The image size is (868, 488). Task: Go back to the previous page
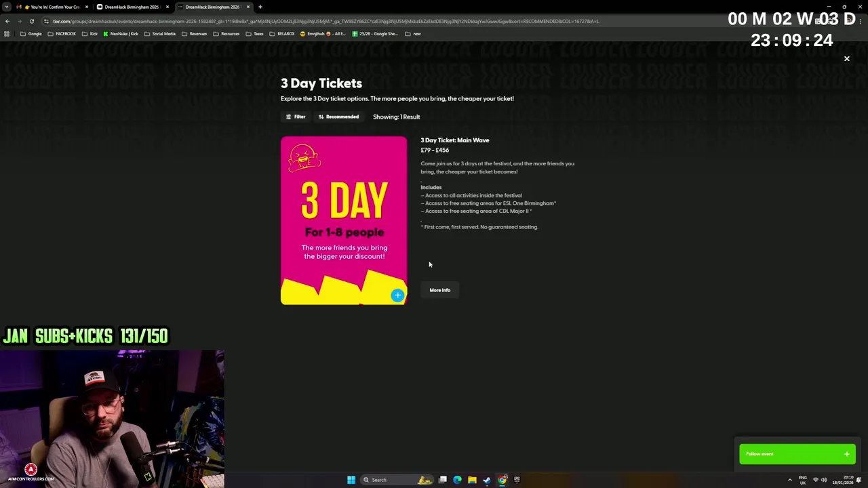(7, 21)
